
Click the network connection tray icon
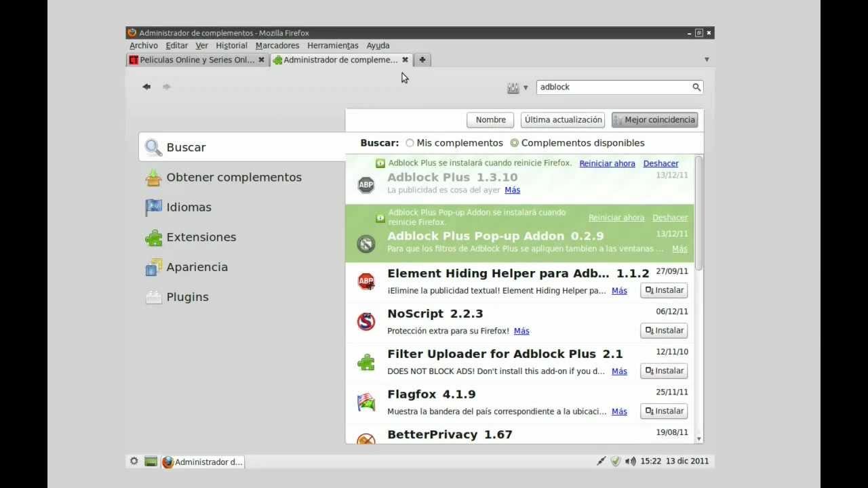(x=600, y=461)
